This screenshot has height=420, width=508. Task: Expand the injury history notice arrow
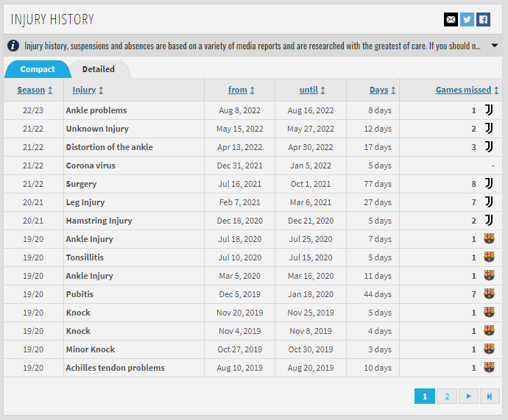495,46
